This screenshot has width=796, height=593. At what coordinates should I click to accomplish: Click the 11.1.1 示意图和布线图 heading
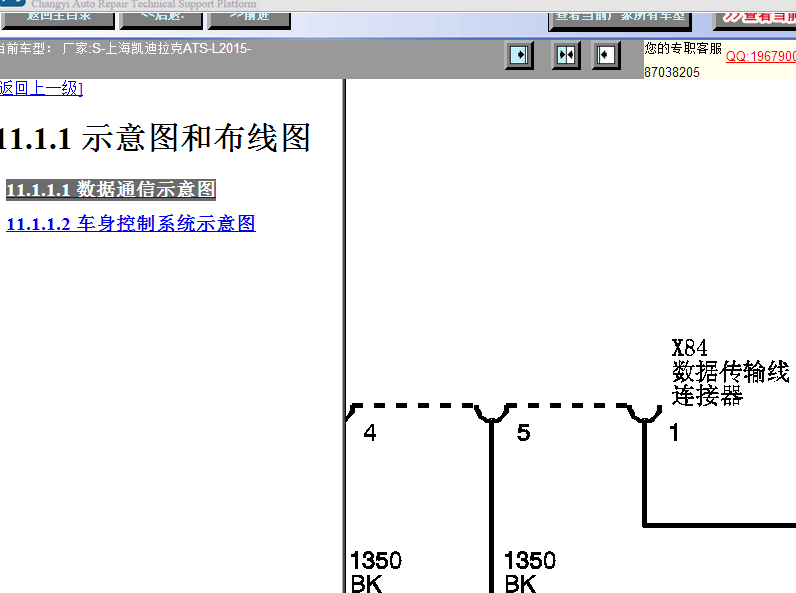pos(154,138)
